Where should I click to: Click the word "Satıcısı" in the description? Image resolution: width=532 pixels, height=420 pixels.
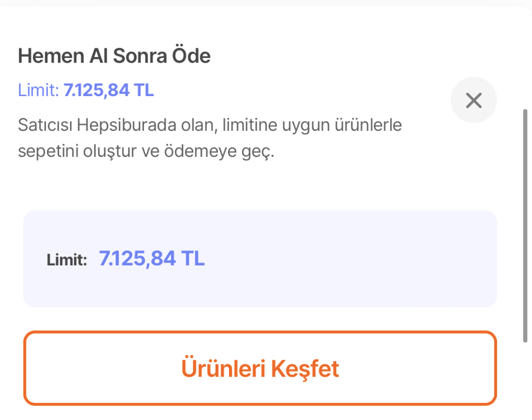coord(46,125)
